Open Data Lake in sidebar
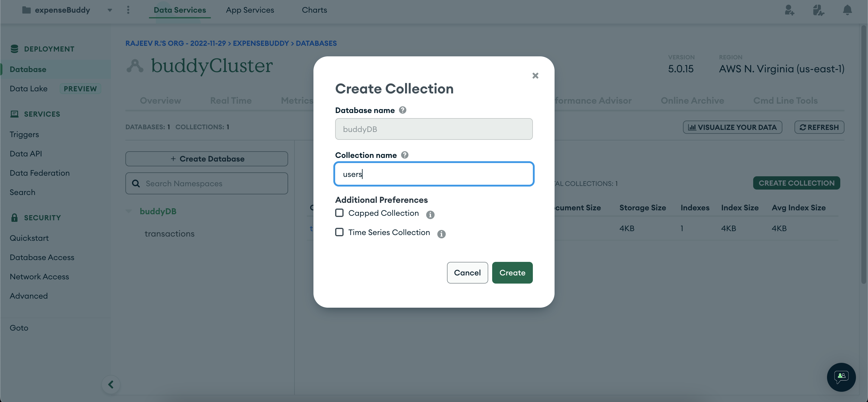Viewport: 868px width, 402px height. [x=28, y=89]
